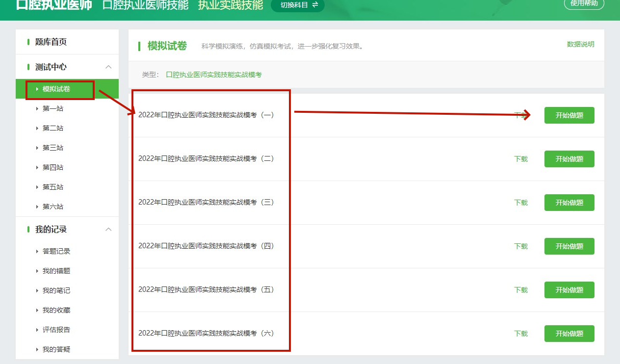620x364 pixels.
Task: Click the 切换科目 switch subject button
Action: [297, 5]
